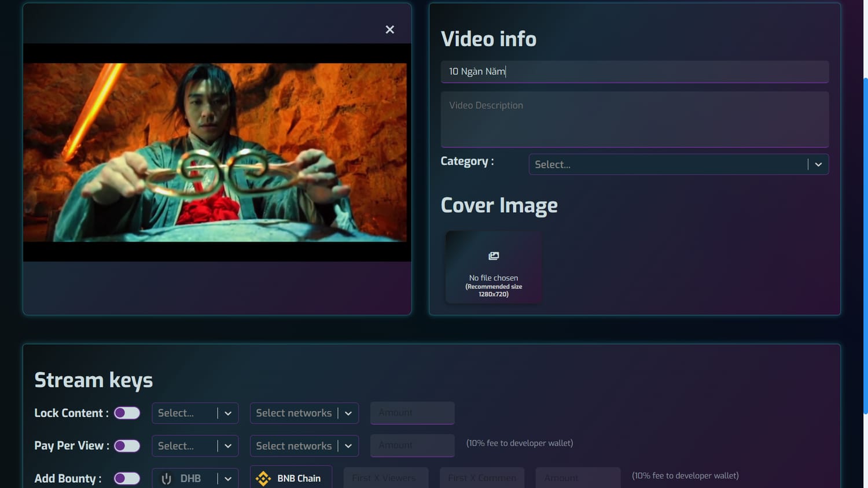This screenshot has height=488, width=868.
Task: Click the First X Viewers field
Action: tap(386, 478)
